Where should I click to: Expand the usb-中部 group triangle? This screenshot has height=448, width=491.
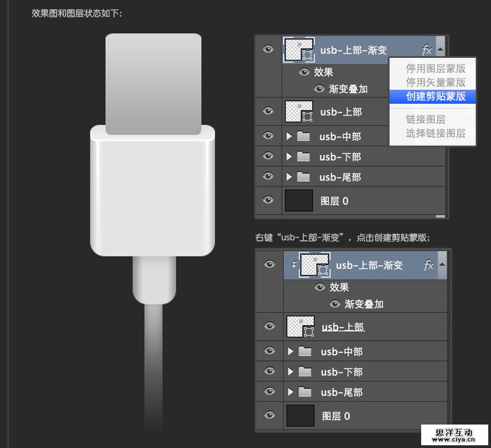[290, 136]
